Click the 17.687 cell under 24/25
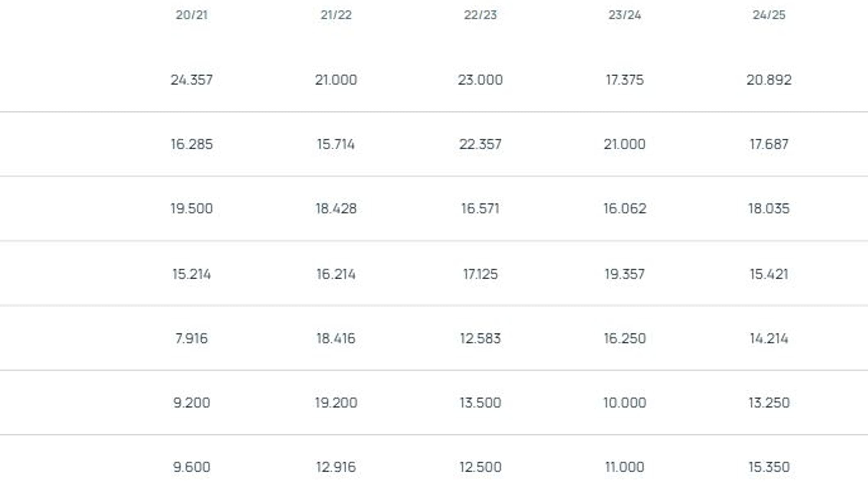Viewport: 868px width, 488px height. (769, 144)
